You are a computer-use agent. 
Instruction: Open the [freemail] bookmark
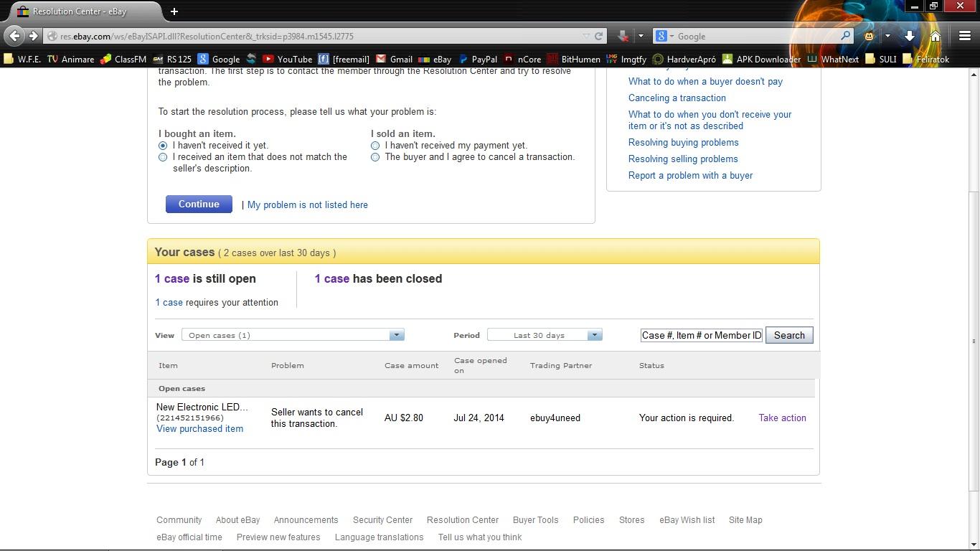pyautogui.click(x=344, y=59)
